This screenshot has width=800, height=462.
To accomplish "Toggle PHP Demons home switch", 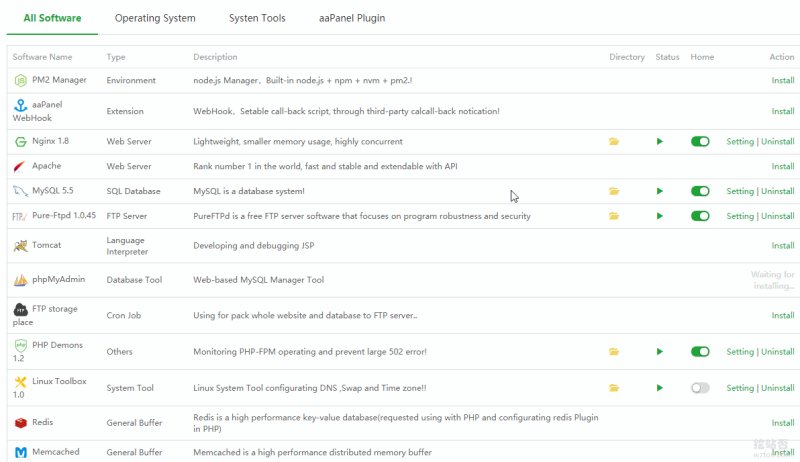I will 700,352.
